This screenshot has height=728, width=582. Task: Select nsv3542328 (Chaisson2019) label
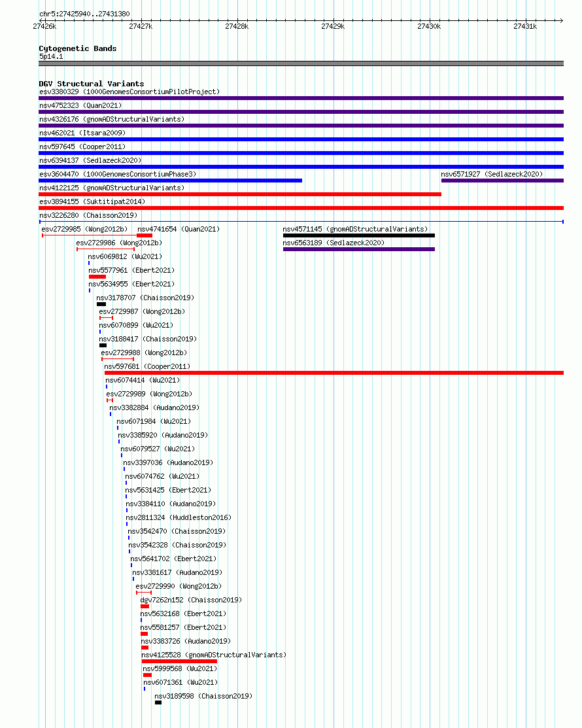pos(177,545)
